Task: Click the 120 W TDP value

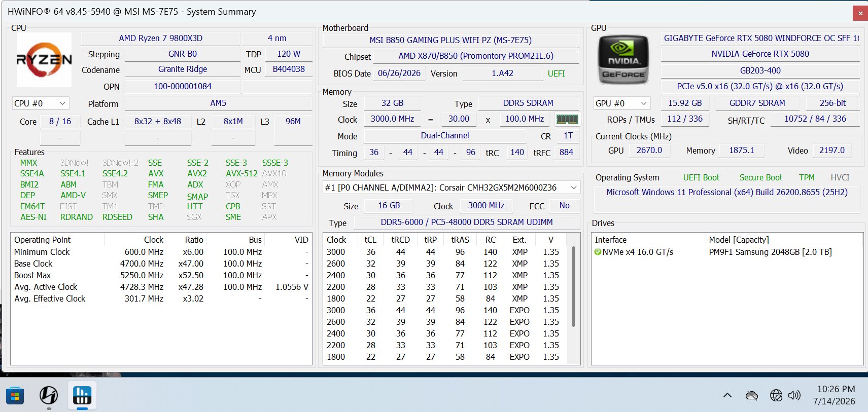Action: tap(289, 54)
